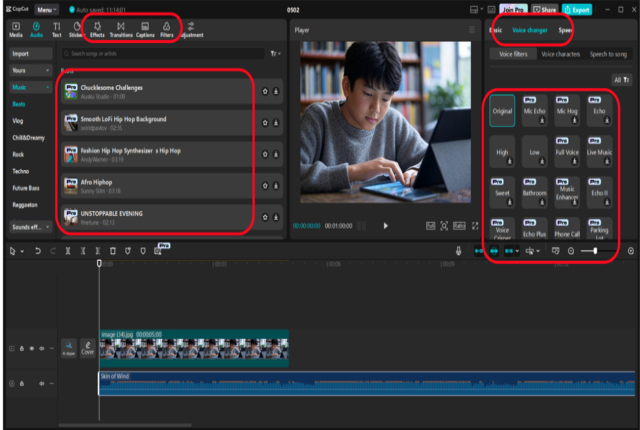The height and width of the screenshot is (430, 640).
Task: Select the Rock music category
Action: pos(18,154)
